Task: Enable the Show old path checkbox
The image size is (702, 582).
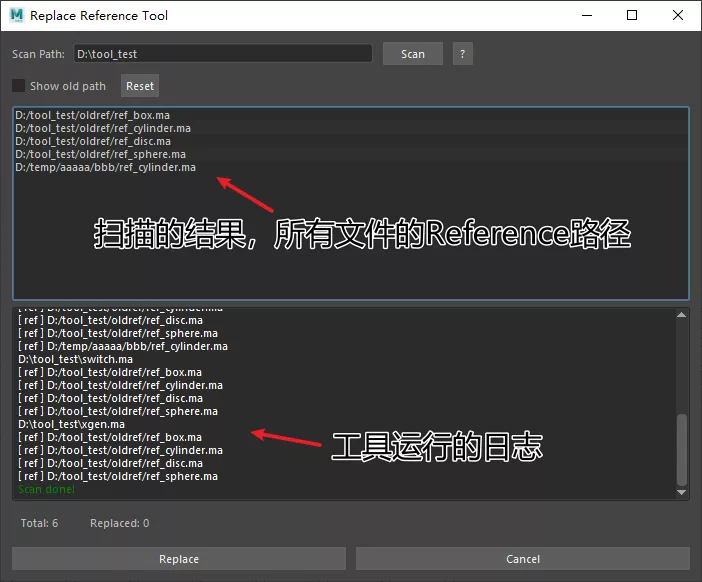Action: pyautogui.click(x=18, y=86)
